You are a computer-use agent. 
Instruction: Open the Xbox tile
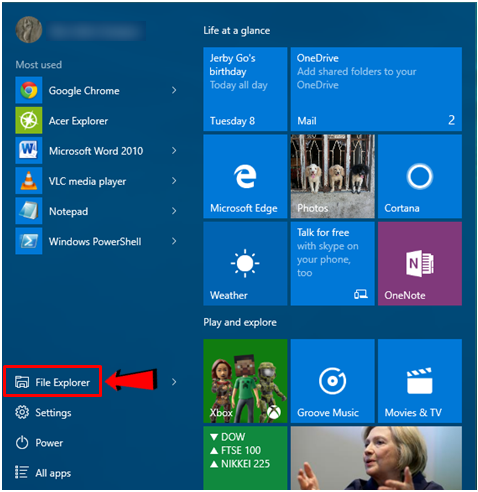point(245,381)
